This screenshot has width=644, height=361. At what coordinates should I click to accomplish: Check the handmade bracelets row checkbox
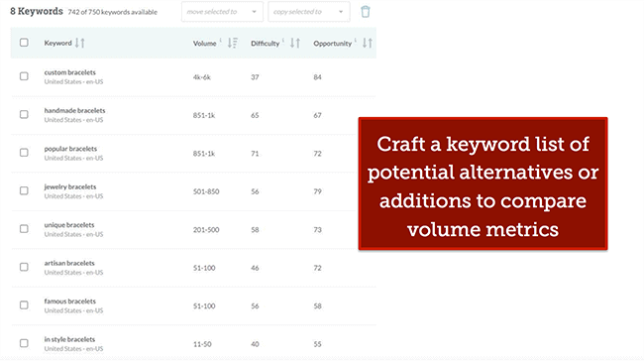point(24,114)
